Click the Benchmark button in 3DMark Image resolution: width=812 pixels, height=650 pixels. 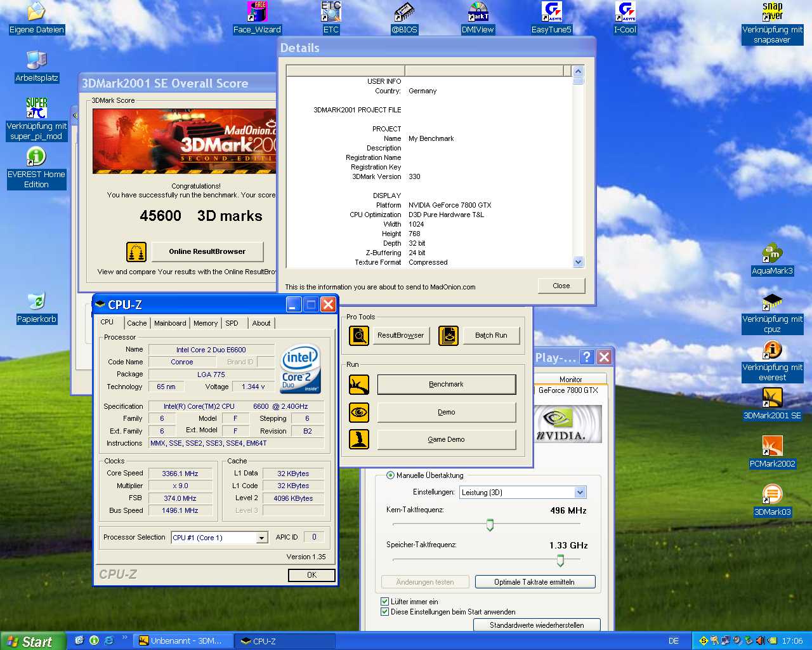click(x=447, y=384)
